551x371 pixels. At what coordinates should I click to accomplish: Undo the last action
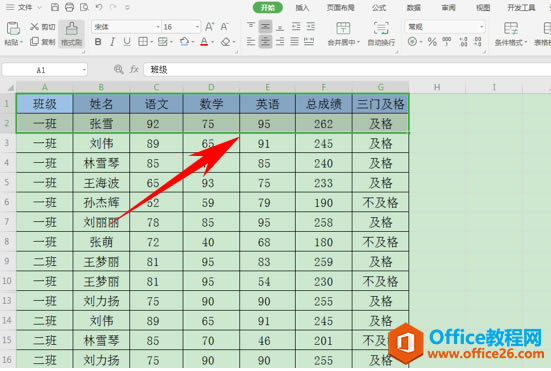99,7
